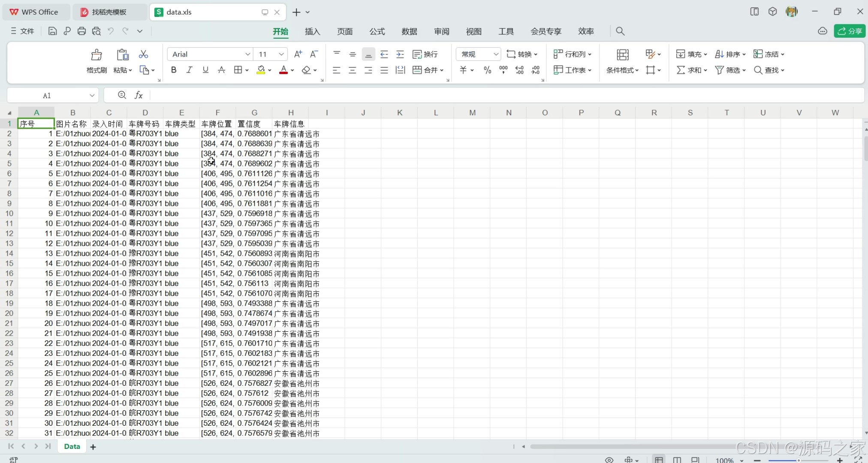Open the 常规 number format dropdown
Image resolution: width=868 pixels, height=463 pixels.
pos(496,54)
